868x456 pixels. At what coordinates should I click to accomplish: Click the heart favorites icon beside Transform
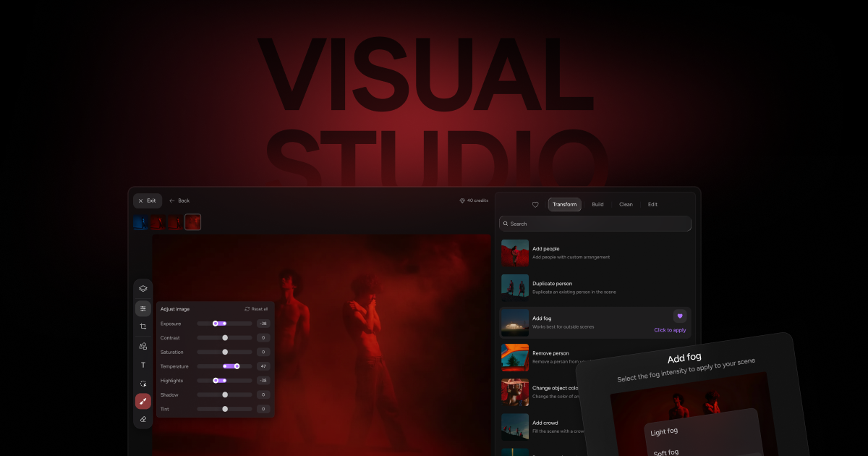(535, 205)
